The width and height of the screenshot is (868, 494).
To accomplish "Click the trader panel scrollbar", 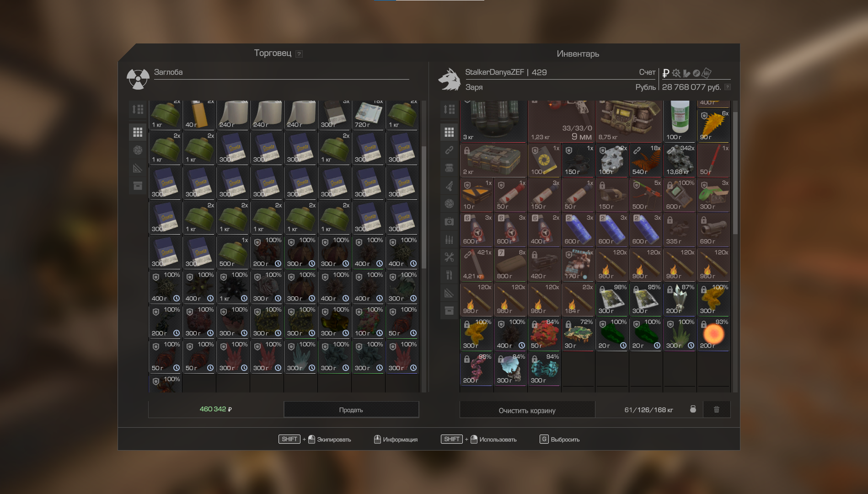I will [x=424, y=207].
